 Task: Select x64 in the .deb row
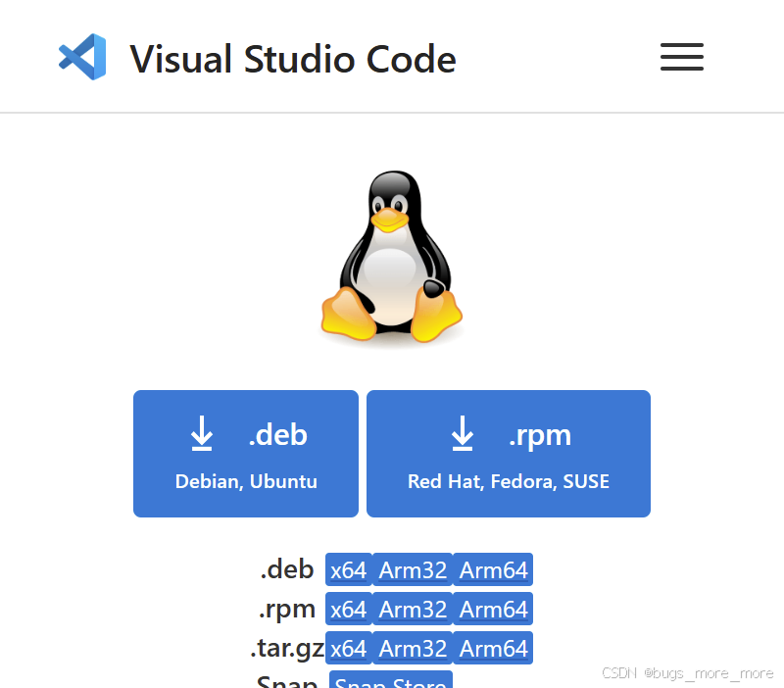tap(349, 569)
